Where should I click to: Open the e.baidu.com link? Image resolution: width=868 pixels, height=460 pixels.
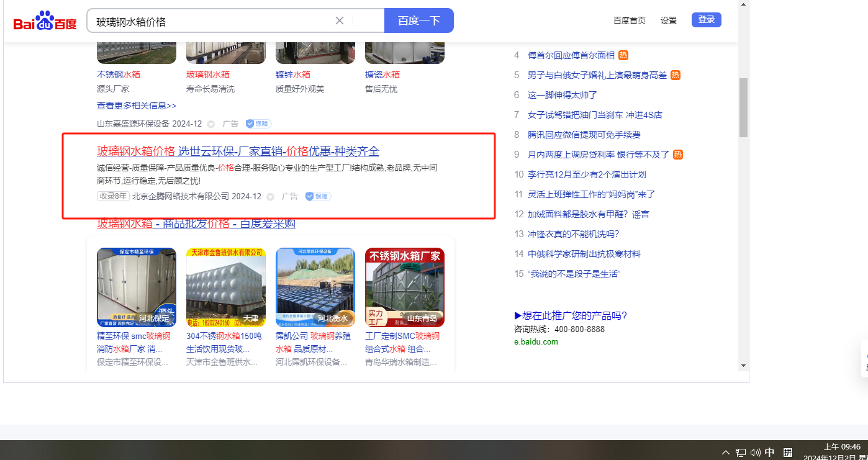[x=536, y=341]
